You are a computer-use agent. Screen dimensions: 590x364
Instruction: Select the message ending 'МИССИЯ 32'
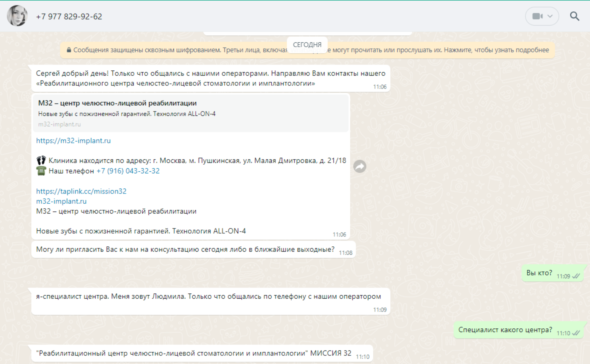pyautogui.click(x=202, y=354)
